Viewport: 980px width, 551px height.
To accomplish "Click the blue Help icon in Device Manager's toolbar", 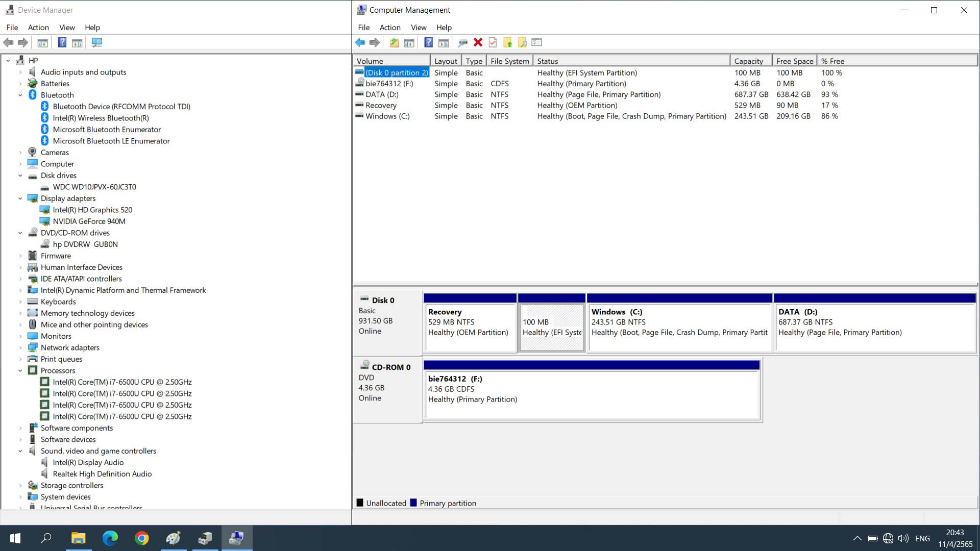I will 62,43.
